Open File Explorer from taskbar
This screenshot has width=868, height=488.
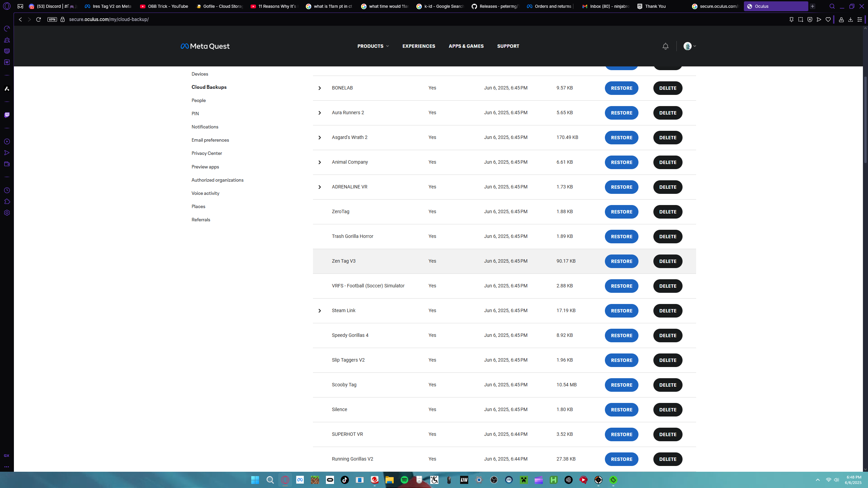pyautogui.click(x=389, y=480)
